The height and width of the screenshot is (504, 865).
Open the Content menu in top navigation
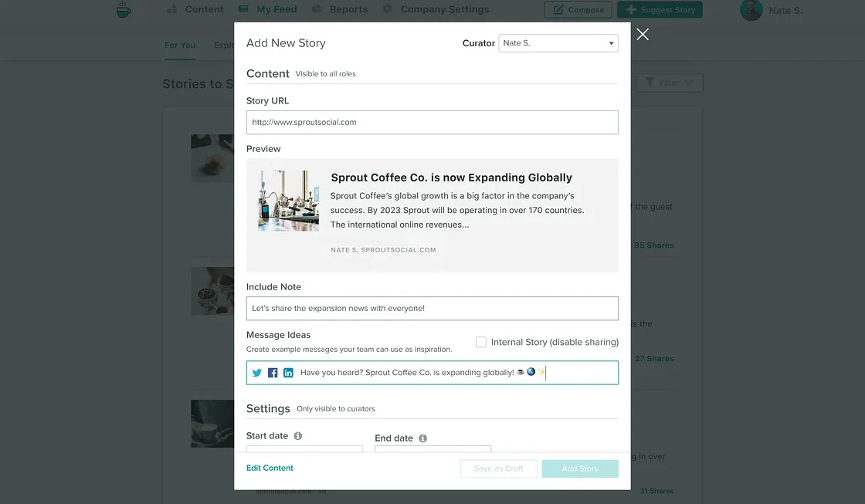point(204,9)
